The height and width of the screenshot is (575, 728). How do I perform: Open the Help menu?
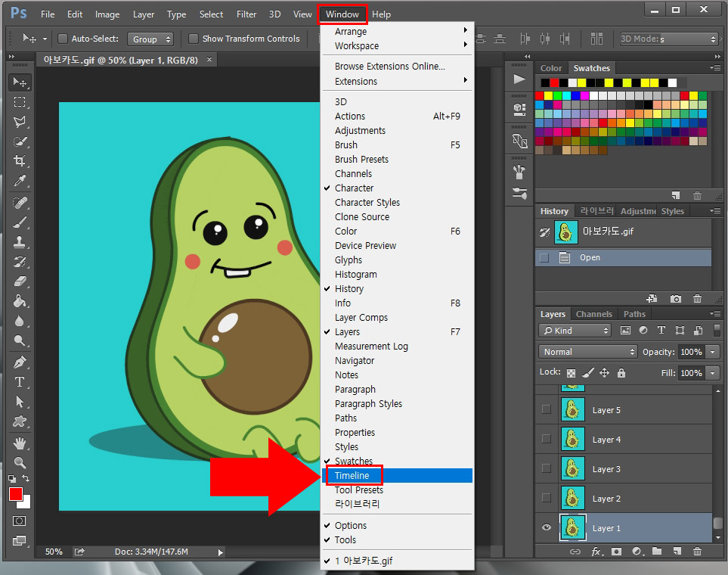click(x=381, y=14)
